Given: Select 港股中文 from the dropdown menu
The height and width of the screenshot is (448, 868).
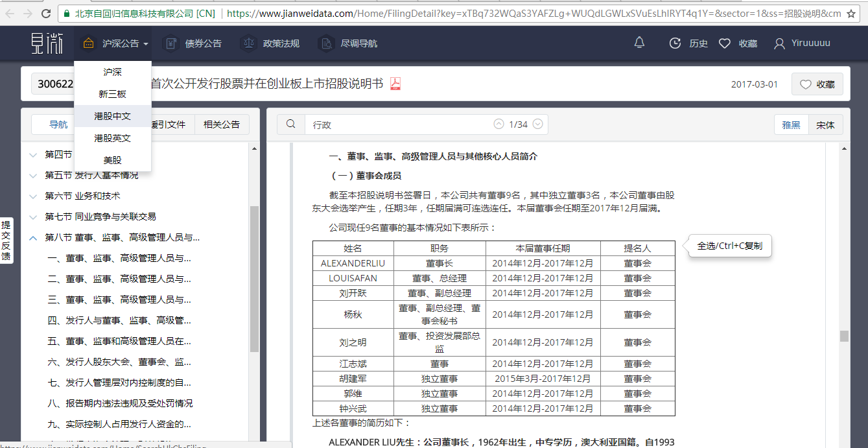Looking at the screenshot, I should [x=112, y=116].
